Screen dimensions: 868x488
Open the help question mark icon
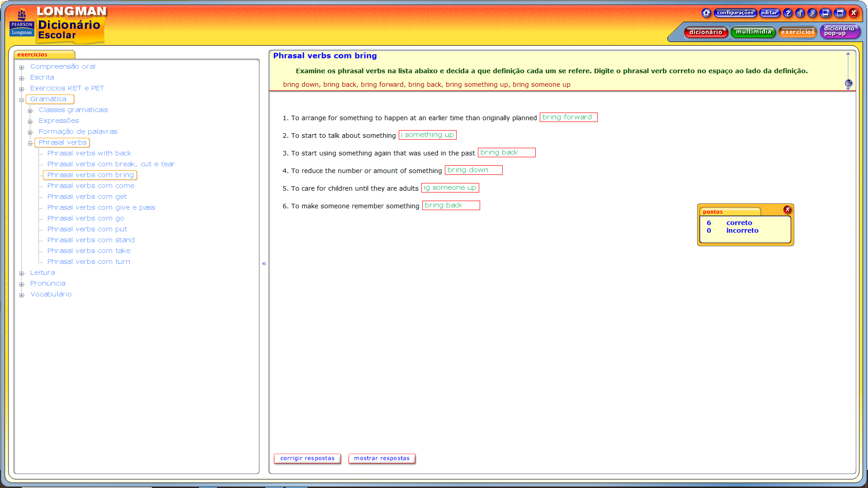(788, 13)
